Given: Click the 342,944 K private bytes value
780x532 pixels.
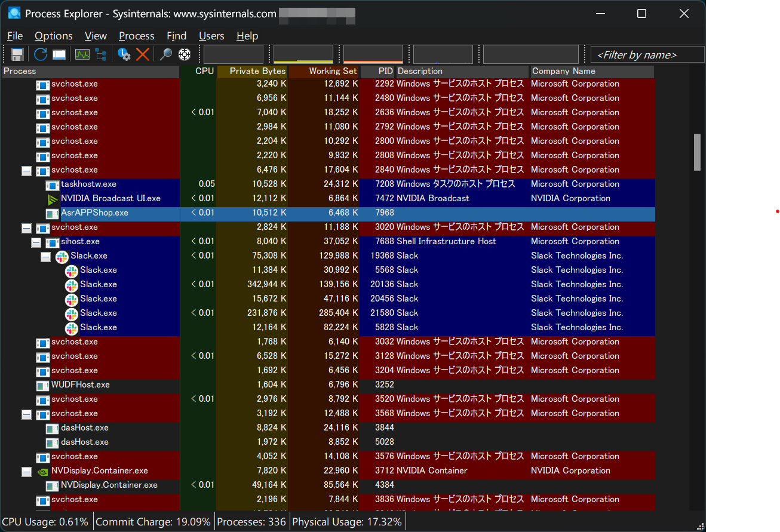Looking at the screenshot, I should [266, 285].
